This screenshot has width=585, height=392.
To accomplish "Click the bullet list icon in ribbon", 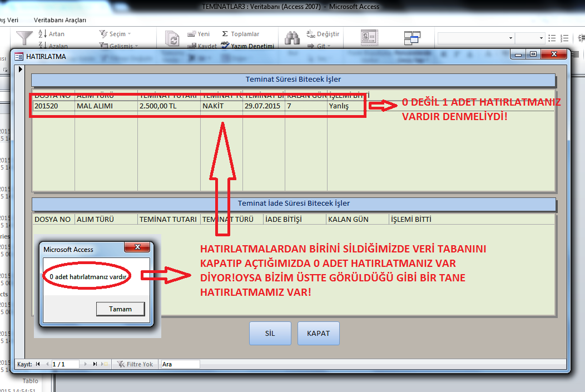I will 552,38.
